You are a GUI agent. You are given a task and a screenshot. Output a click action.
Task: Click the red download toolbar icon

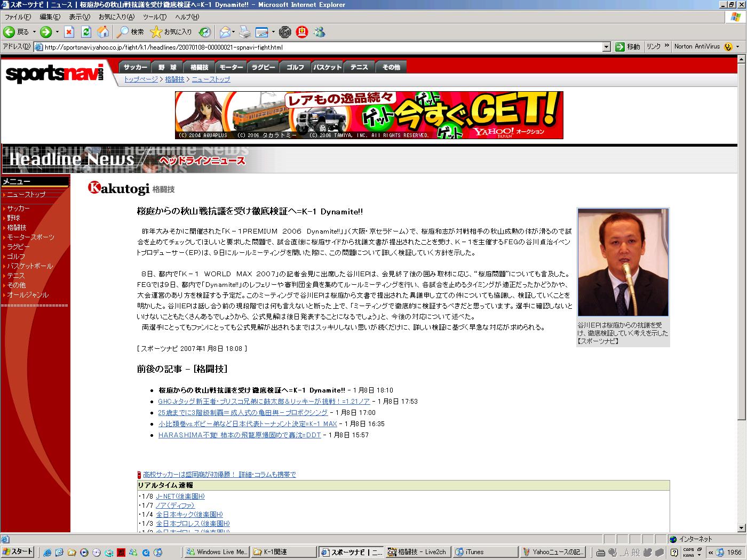pos(303,32)
